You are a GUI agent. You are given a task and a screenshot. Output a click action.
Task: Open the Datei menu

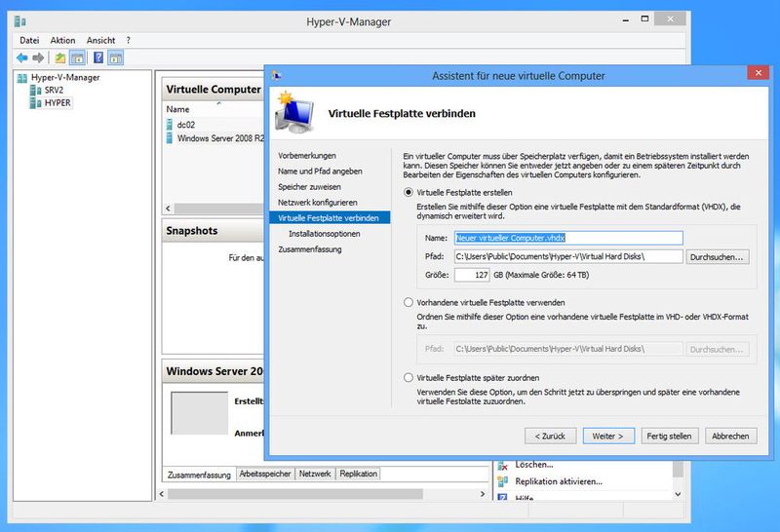point(29,40)
